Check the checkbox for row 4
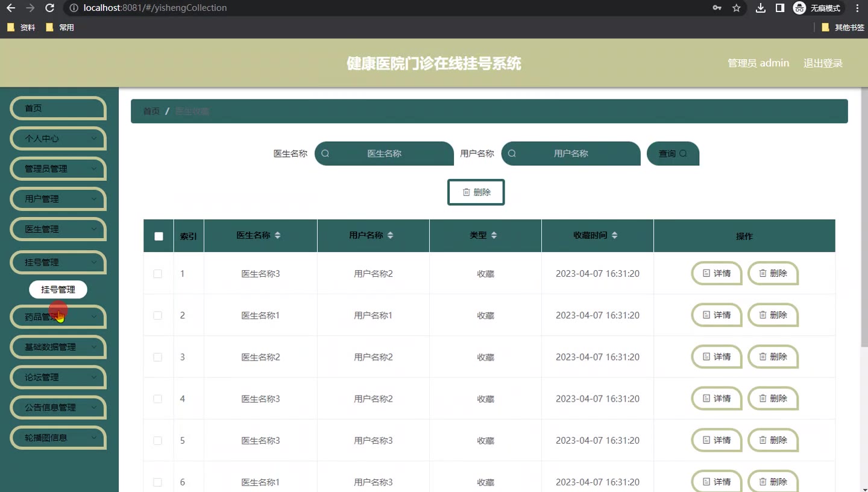 tap(158, 399)
